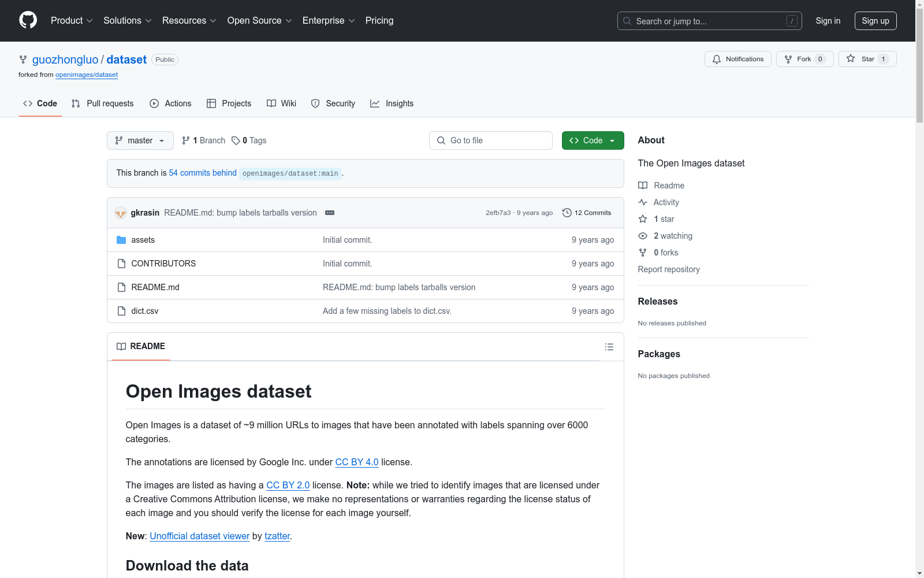Open the CC BY 2.0 license link
924x578 pixels.
288,485
